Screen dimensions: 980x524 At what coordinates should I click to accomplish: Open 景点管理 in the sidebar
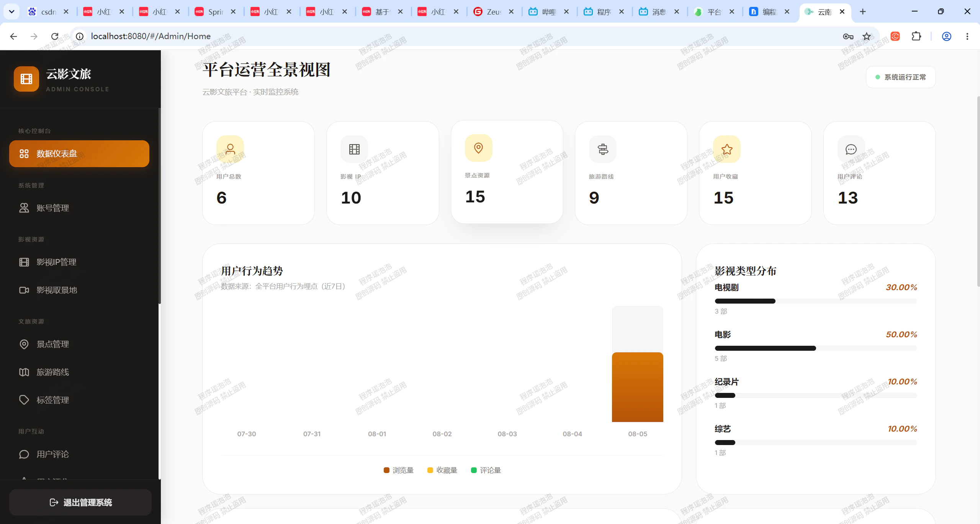point(79,344)
